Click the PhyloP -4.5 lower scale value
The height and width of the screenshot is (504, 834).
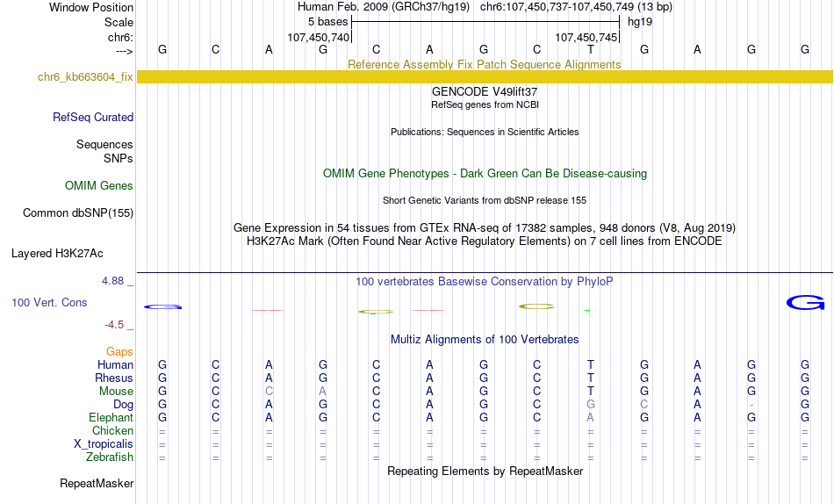point(114,325)
